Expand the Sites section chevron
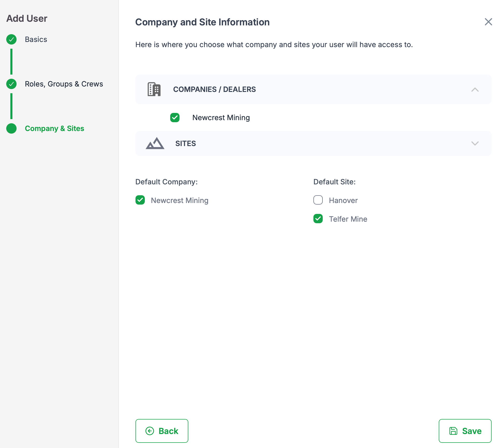 click(475, 143)
